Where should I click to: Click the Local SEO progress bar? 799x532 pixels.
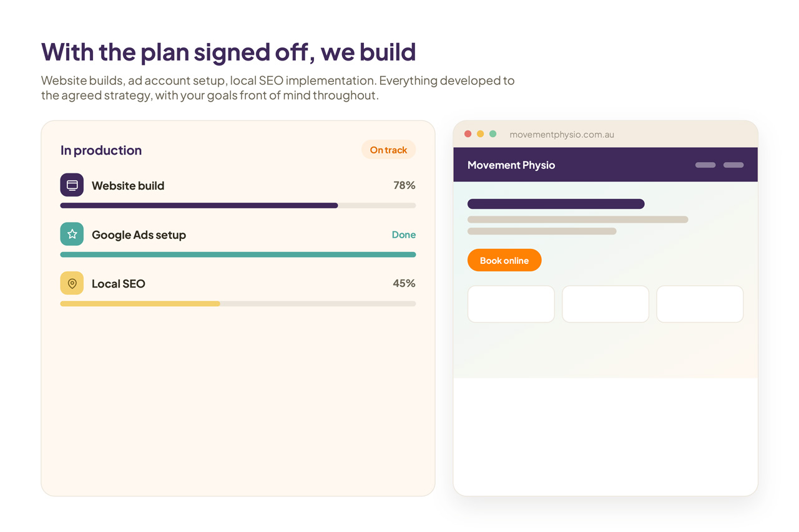(238, 304)
